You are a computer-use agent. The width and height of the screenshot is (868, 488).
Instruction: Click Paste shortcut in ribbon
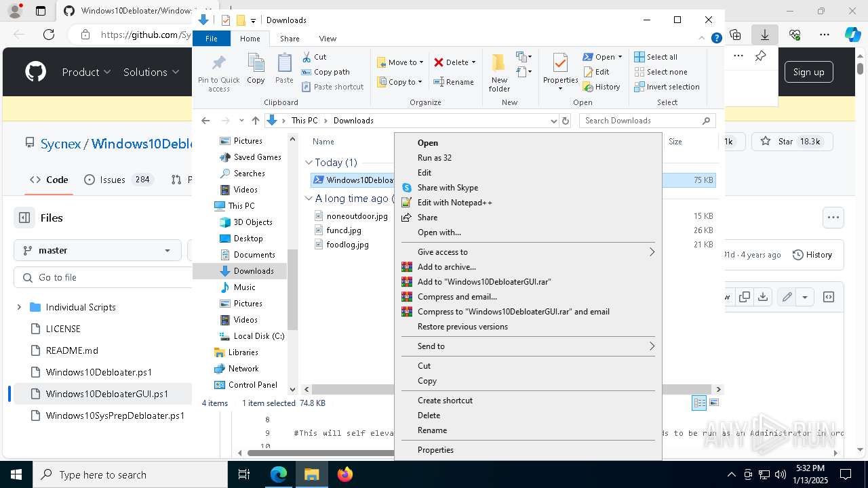(332, 87)
